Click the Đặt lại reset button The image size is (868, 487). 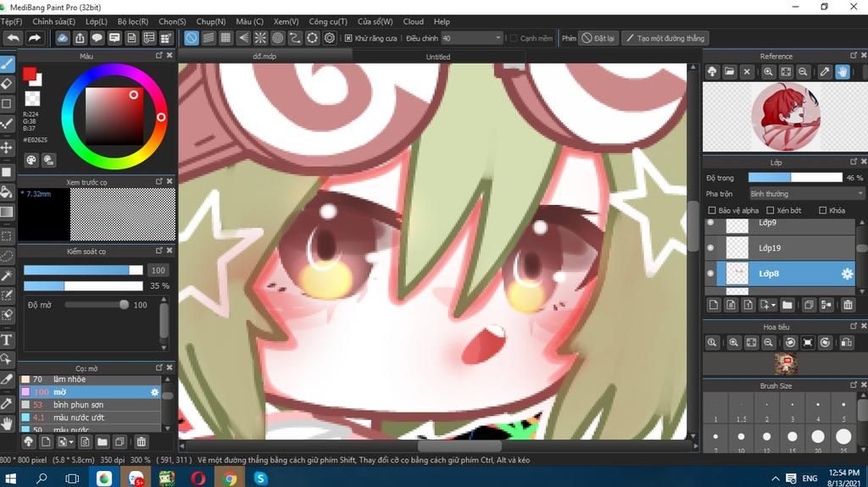[x=598, y=38]
